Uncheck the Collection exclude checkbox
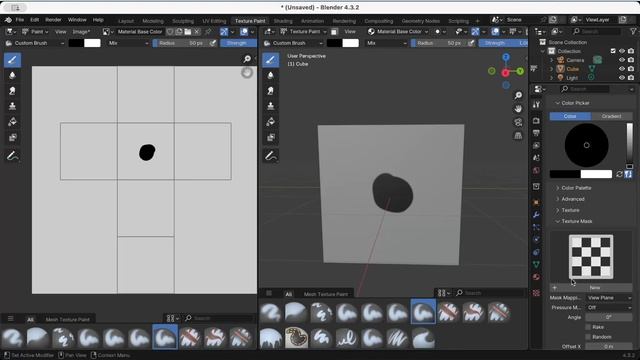The image size is (640, 360). (x=613, y=51)
